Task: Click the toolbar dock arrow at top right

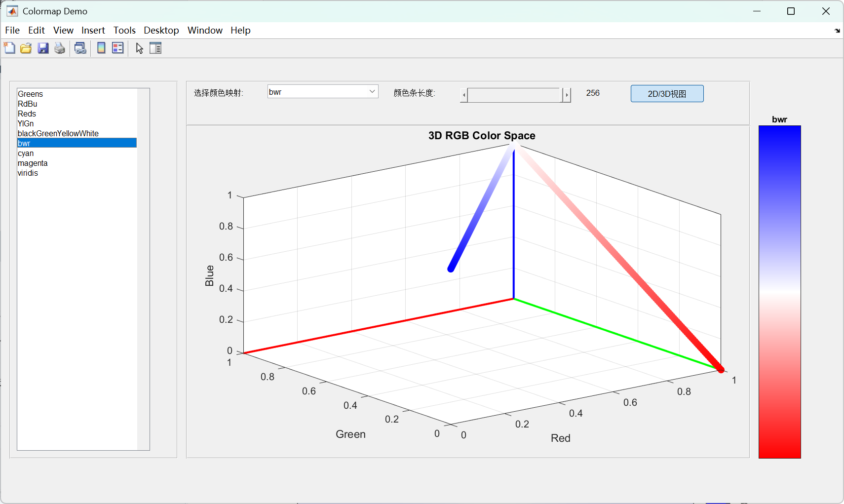Action: click(837, 31)
